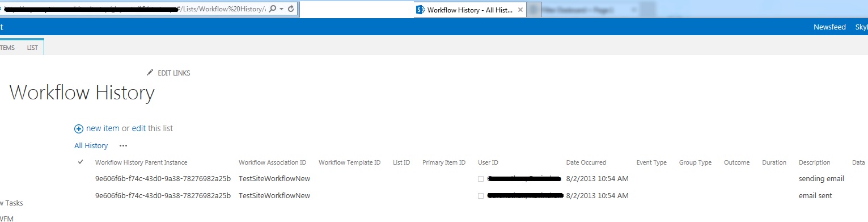Image resolution: width=868 pixels, height=222 pixels.
Task: Click the Event Type column header
Action: [651, 163]
